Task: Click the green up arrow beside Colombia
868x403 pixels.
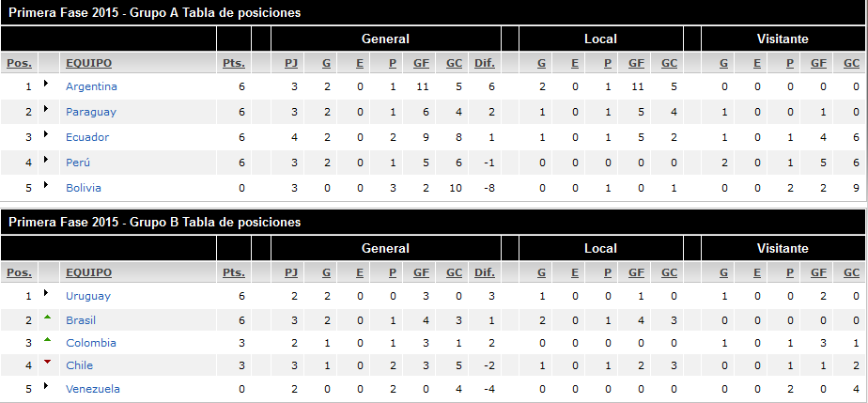Action: (x=48, y=339)
